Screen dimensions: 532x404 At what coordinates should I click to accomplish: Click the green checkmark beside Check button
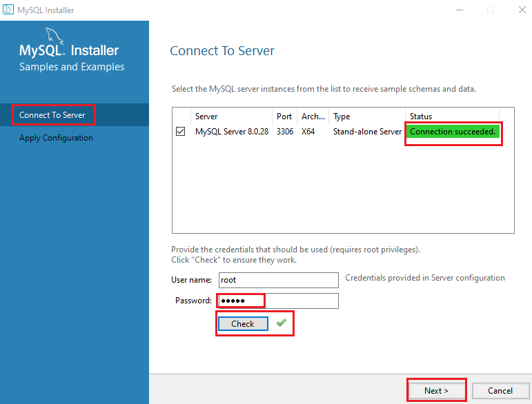(x=282, y=323)
